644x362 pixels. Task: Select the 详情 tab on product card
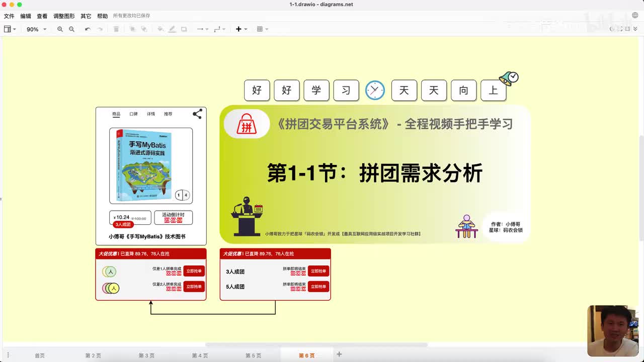151,114
